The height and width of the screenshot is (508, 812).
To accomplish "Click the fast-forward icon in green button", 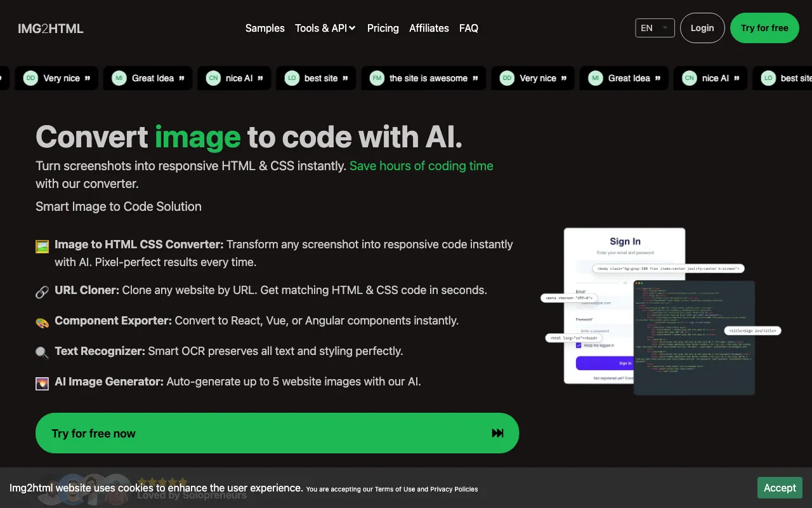I will (x=498, y=433).
